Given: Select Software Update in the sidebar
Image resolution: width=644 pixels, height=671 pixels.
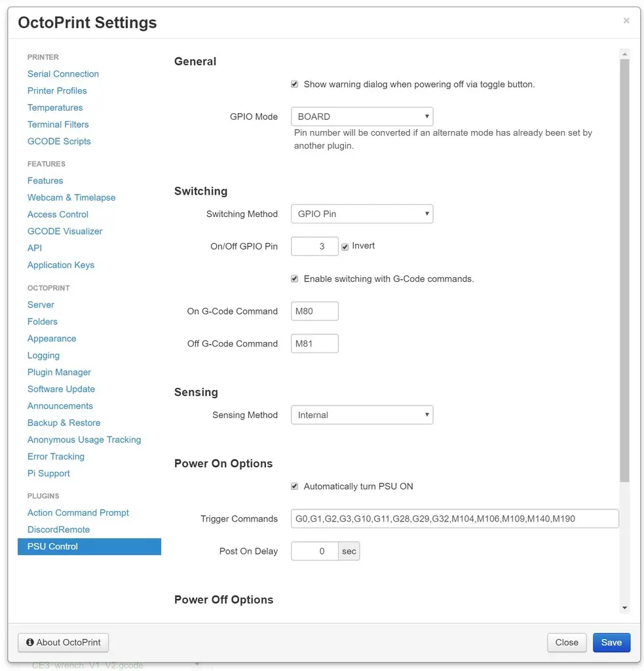Looking at the screenshot, I should [61, 389].
